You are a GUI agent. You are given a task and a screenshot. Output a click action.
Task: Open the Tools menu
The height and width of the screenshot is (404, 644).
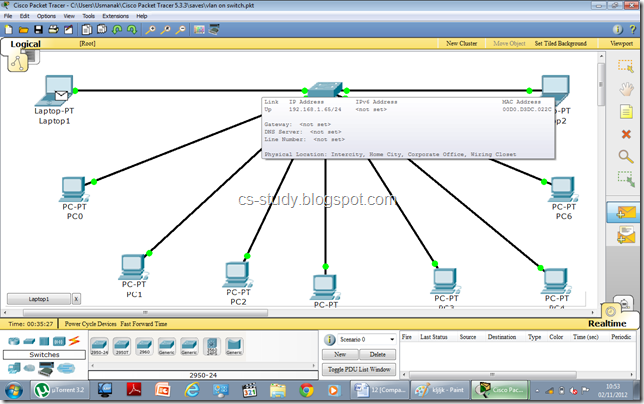[x=89, y=16]
